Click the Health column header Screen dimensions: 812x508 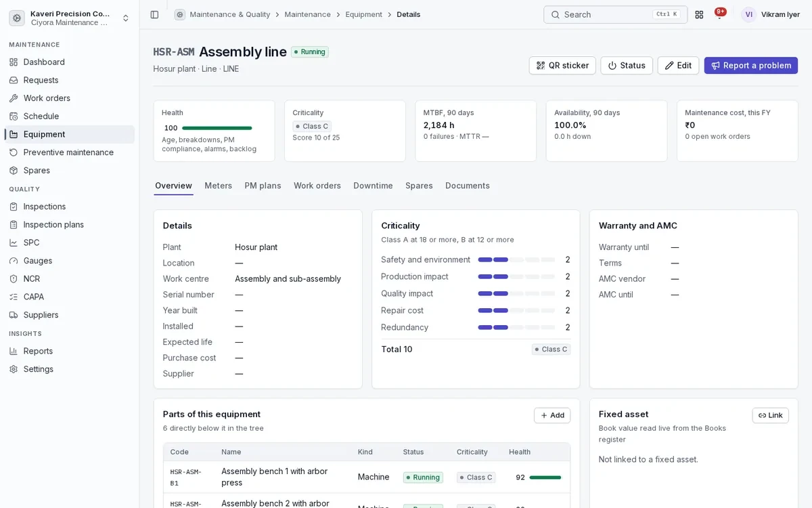tap(520, 452)
